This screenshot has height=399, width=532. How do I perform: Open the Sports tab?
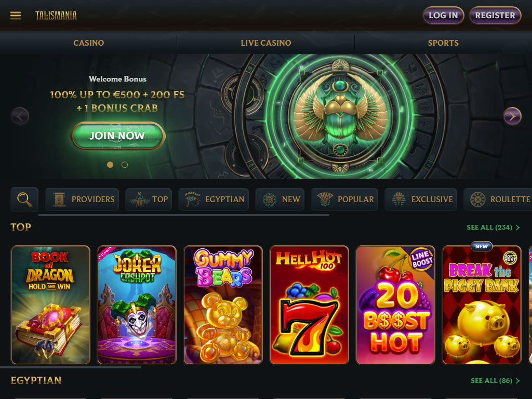(443, 43)
